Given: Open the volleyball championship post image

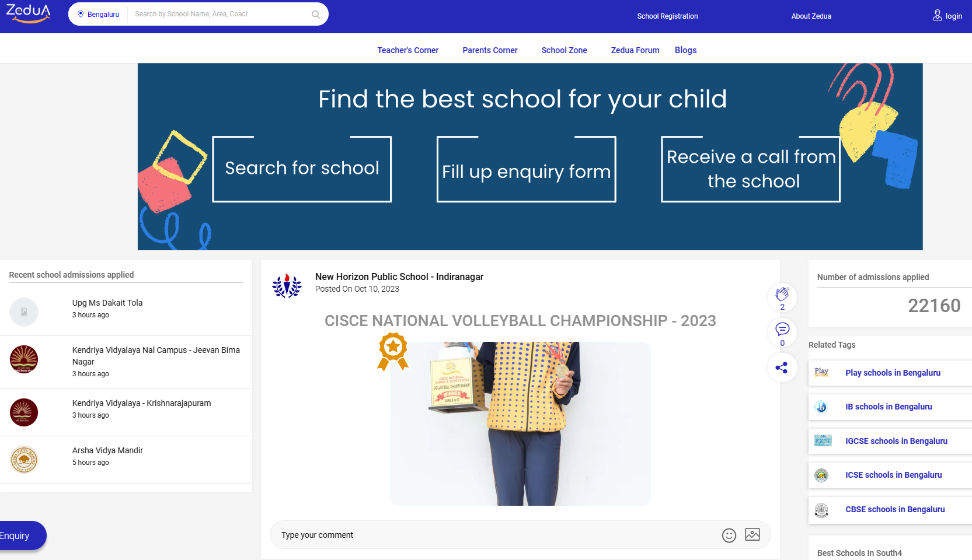Looking at the screenshot, I should 520,423.
